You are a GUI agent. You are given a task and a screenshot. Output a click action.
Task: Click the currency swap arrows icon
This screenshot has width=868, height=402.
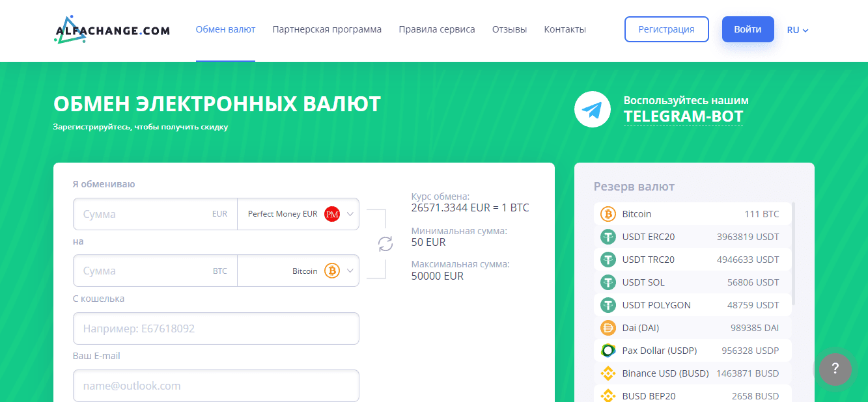[x=385, y=243]
